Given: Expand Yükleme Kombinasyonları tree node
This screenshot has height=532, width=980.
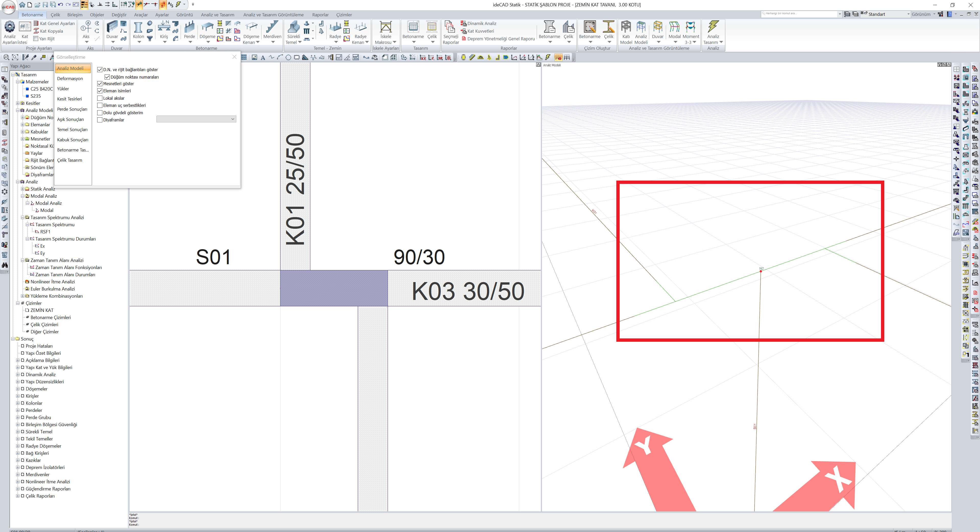Looking at the screenshot, I should pyautogui.click(x=22, y=296).
